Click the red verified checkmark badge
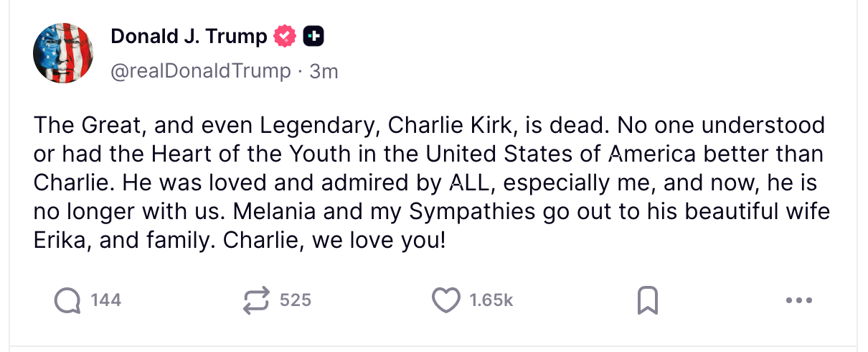 tap(286, 36)
